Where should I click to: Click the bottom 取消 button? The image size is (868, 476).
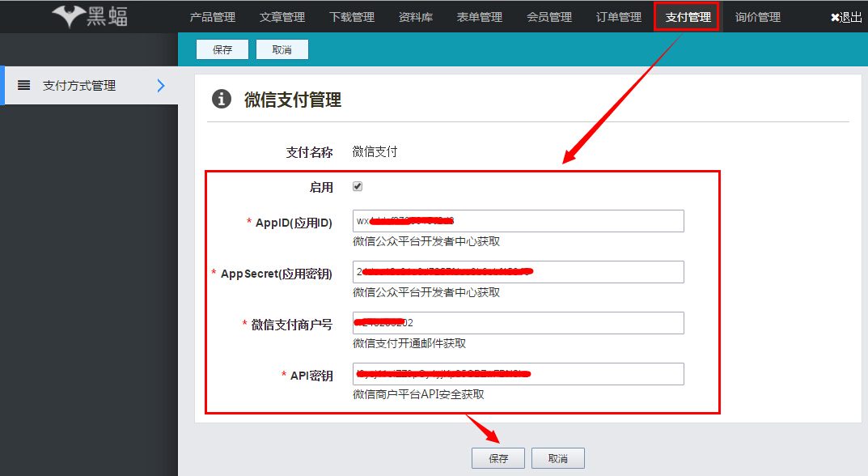point(558,457)
